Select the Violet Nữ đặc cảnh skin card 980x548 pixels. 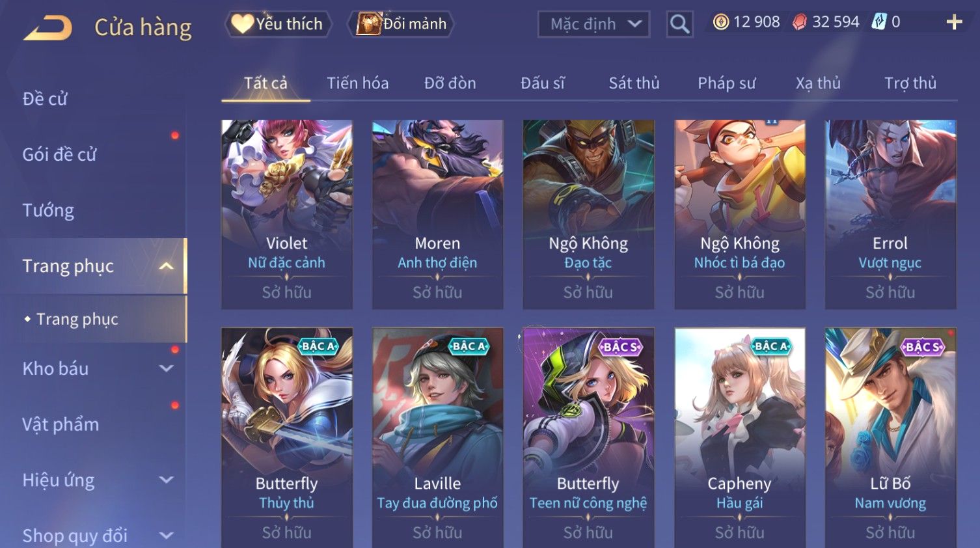click(286, 214)
